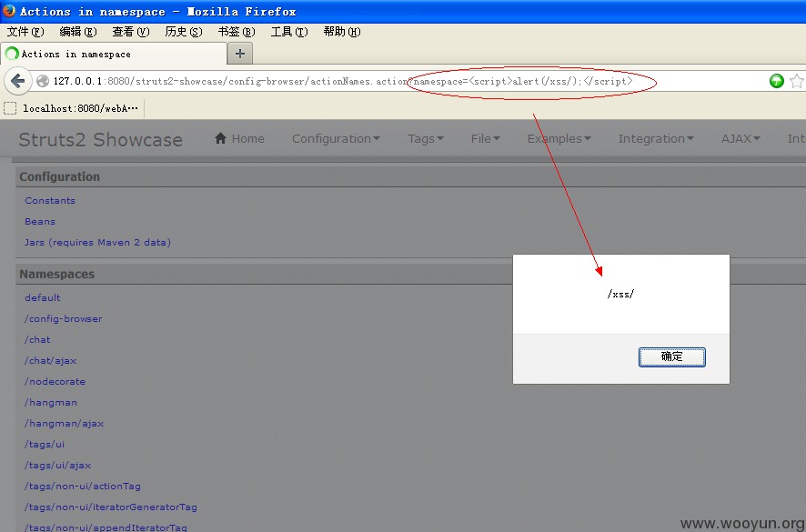Select the Actions in namespace tab
The image size is (806, 532).
pyautogui.click(x=113, y=54)
